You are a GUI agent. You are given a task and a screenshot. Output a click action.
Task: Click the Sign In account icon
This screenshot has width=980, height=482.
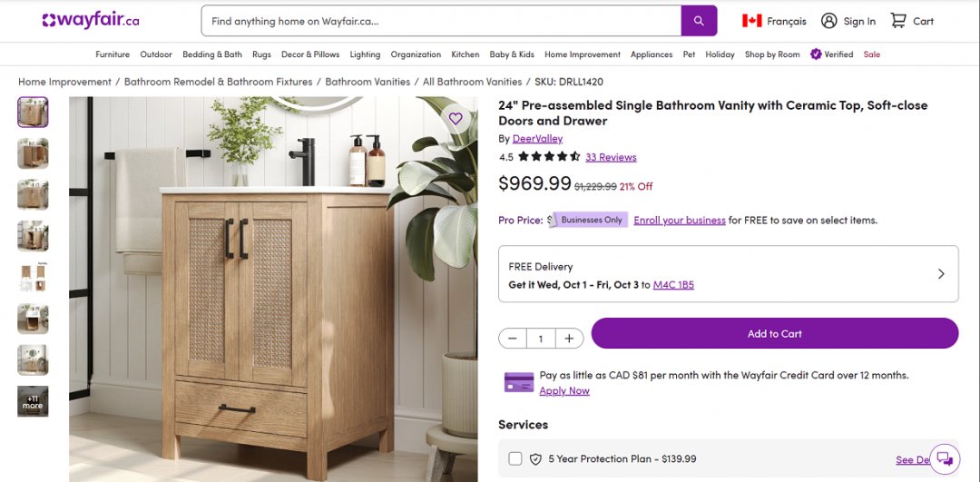(828, 21)
